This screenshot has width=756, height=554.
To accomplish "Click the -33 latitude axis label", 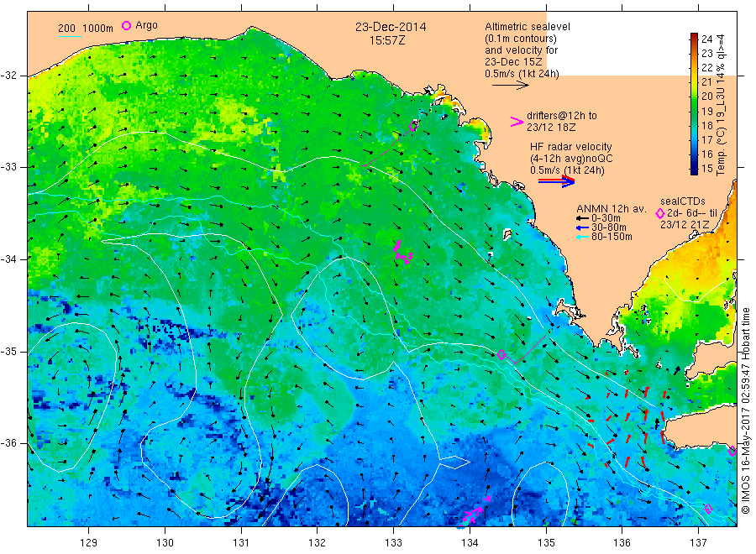I will 8,167.
